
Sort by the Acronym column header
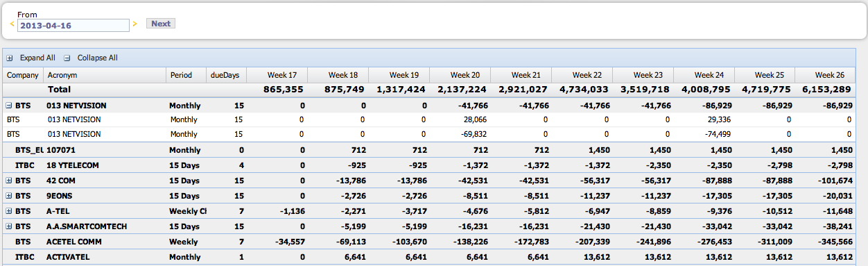[x=104, y=75]
